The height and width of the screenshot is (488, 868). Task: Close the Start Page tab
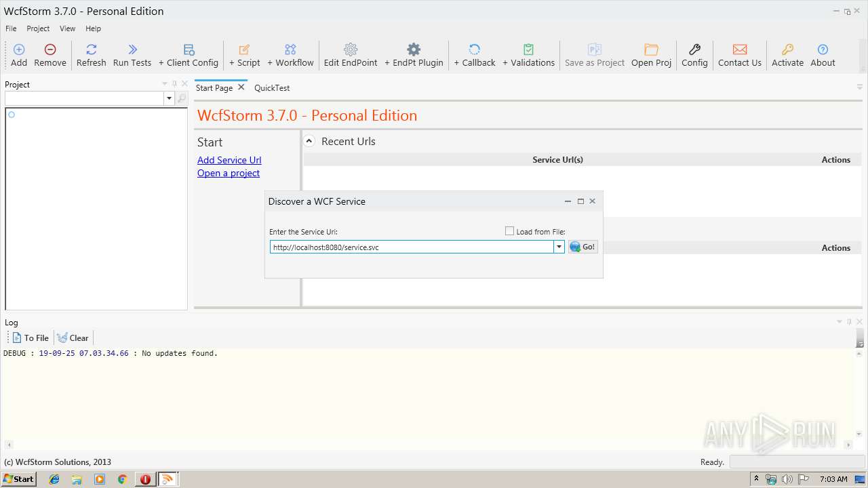[x=241, y=87]
